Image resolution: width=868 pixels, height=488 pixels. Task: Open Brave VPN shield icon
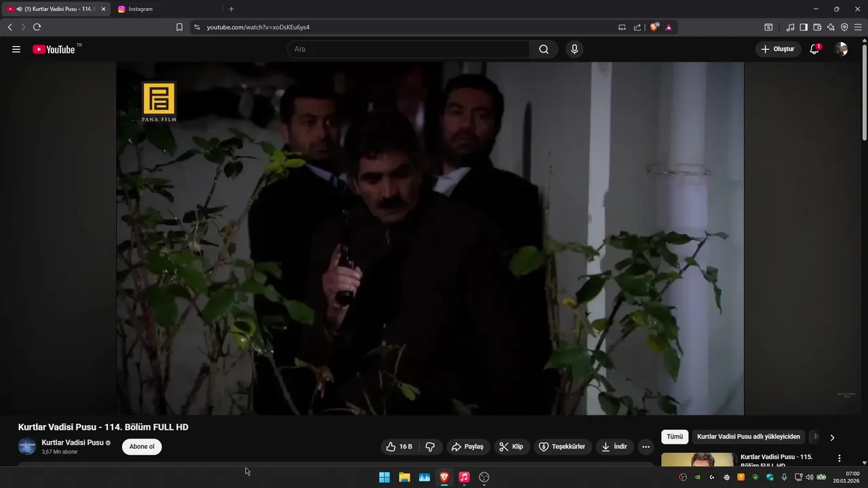(844, 27)
